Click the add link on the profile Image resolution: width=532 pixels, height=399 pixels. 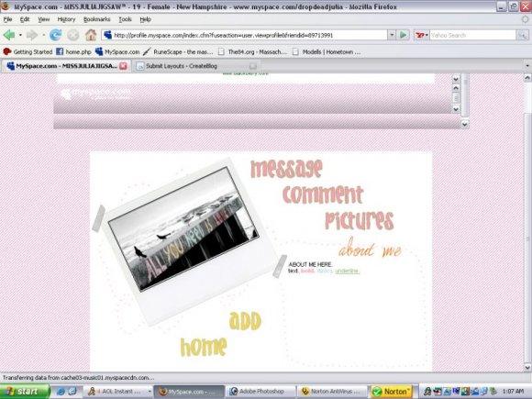[x=245, y=321]
